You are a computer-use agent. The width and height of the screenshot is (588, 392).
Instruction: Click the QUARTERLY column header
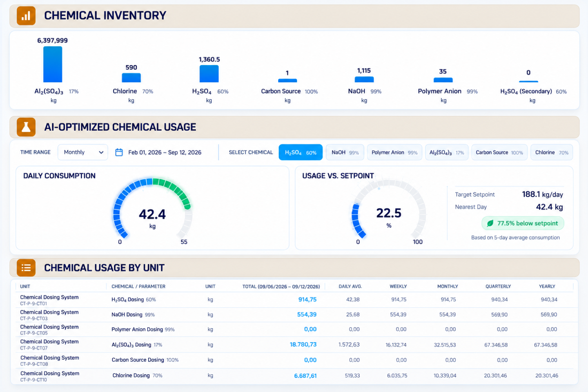tap(498, 287)
